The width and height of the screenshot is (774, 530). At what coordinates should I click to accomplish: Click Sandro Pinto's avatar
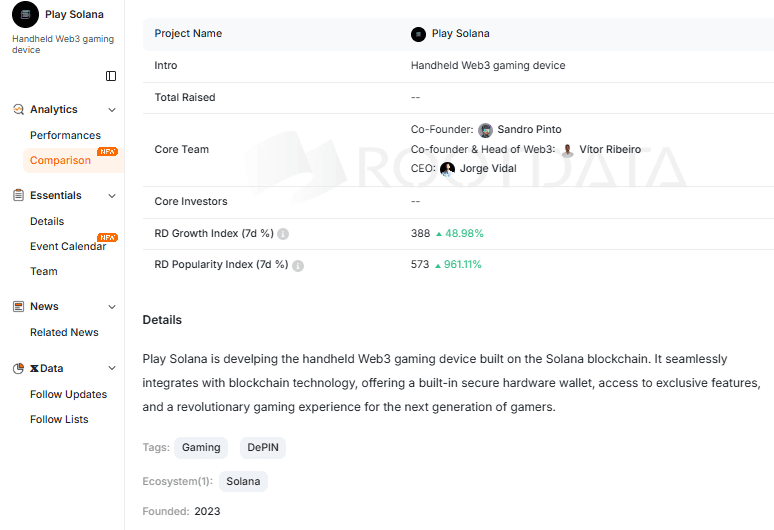485,130
